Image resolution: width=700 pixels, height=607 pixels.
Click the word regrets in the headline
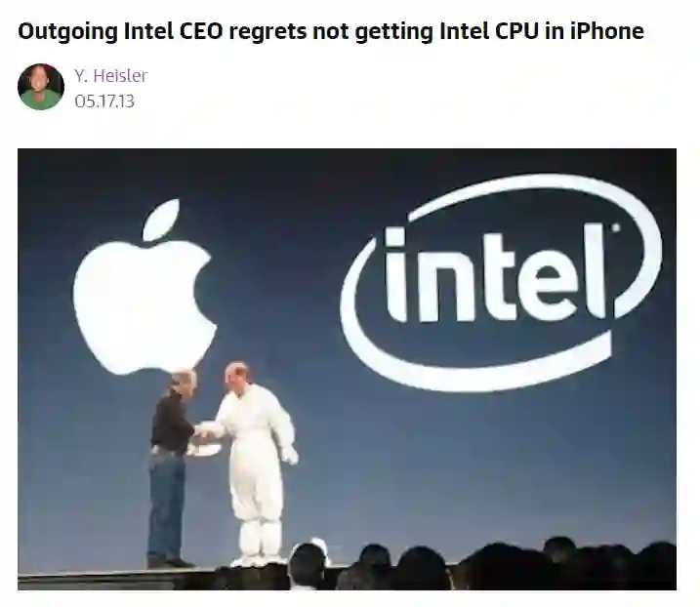click(x=268, y=32)
